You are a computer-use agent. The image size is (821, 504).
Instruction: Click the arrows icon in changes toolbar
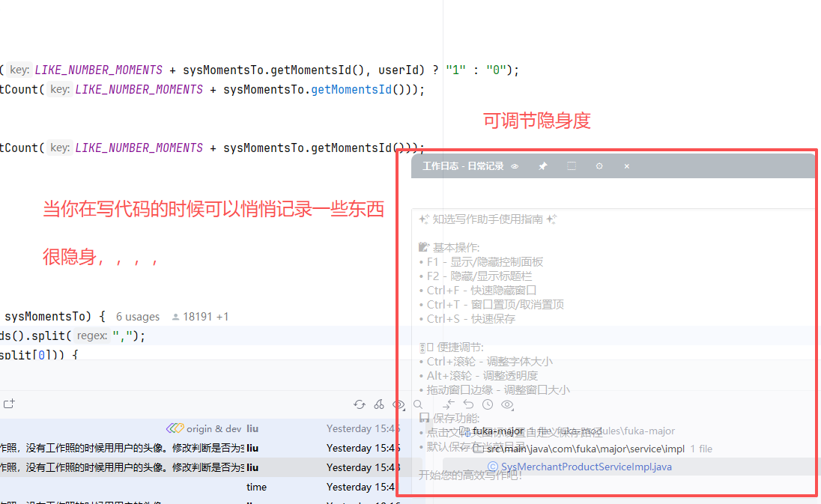[449, 404]
